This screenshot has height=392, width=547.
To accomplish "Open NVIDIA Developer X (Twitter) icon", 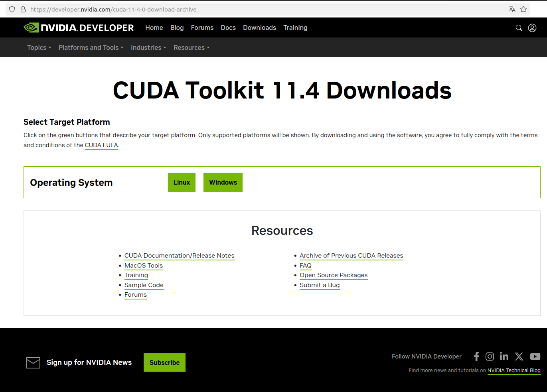I will (x=519, y=357).
